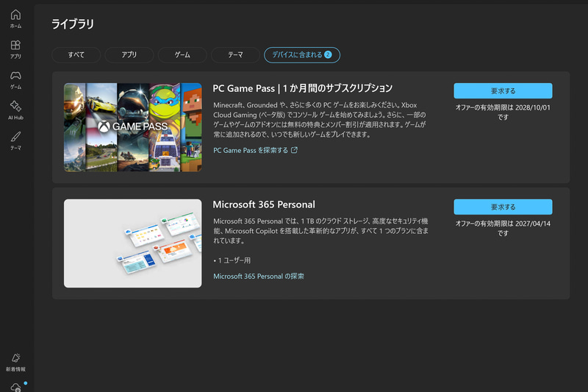Open the ゲーム (Games) controller icon
Image resolution: width=588 pixels, height=392 pixels.
[15, 80]
